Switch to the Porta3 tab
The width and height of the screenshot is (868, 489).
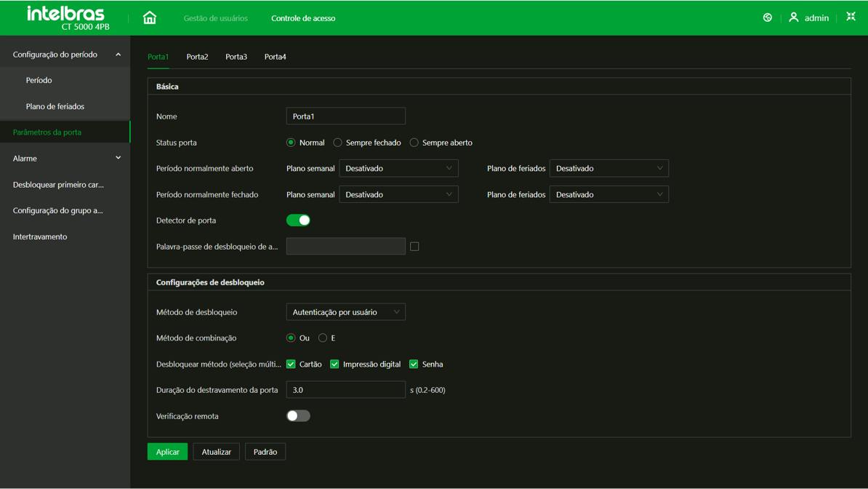point(236,57)
